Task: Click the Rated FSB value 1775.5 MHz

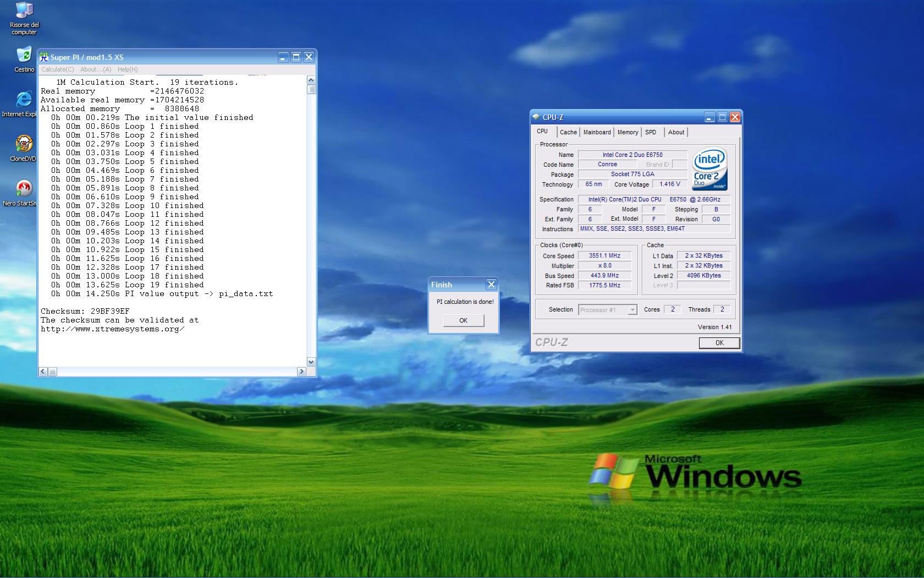Action: point(604,286)
